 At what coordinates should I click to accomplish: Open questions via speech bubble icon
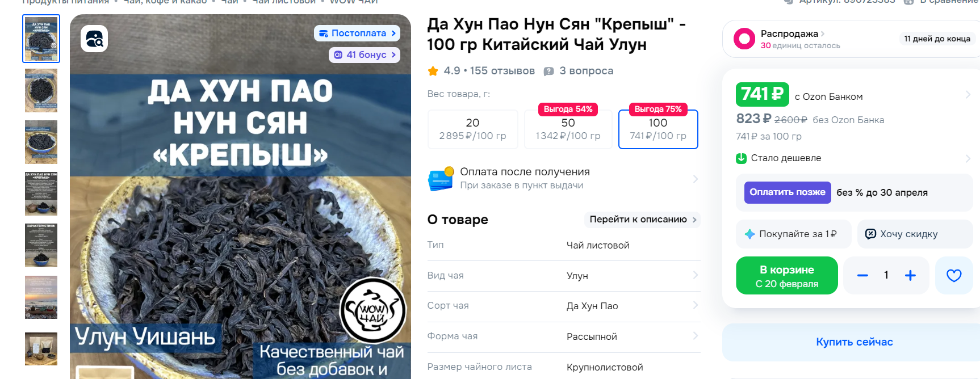click(x=548, y=71)
